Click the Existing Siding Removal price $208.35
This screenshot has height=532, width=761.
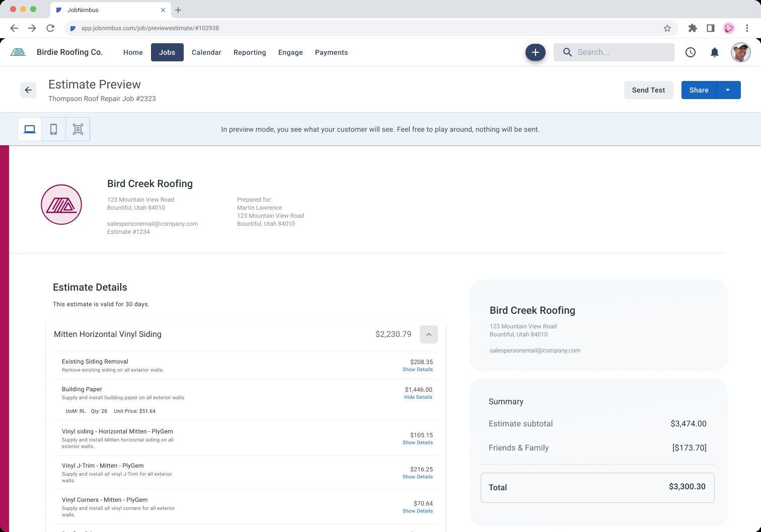point(421,362)
